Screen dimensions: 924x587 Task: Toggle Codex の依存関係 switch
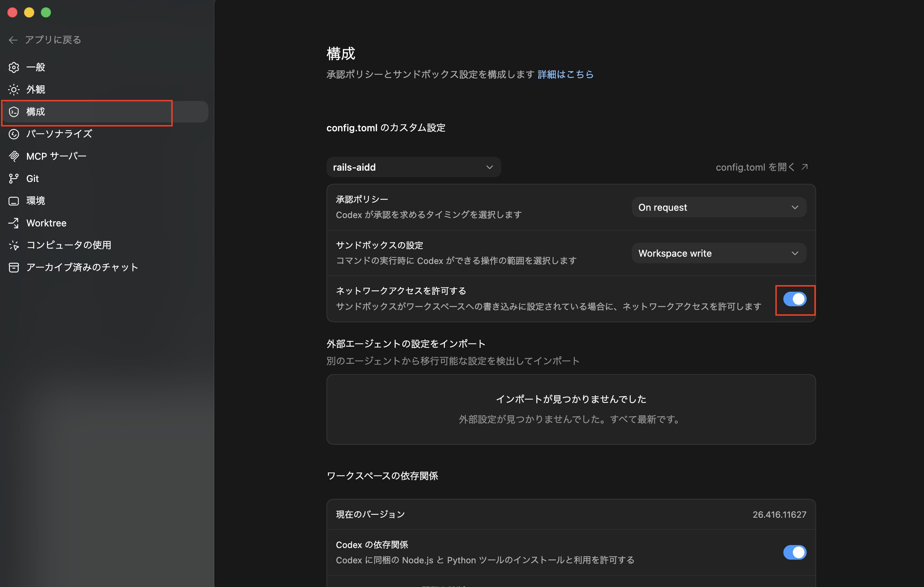click(794, 552)
